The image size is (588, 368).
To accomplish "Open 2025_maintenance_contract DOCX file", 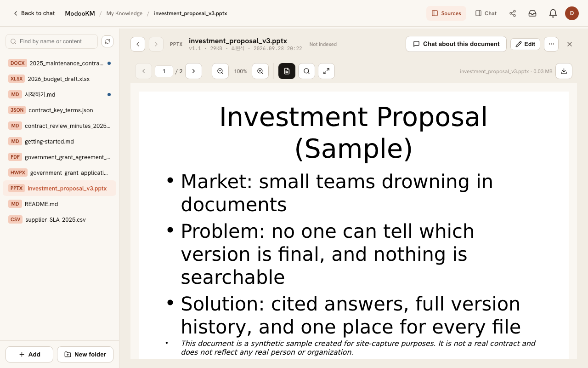I will pyautogui.click(x=59, y=63).
